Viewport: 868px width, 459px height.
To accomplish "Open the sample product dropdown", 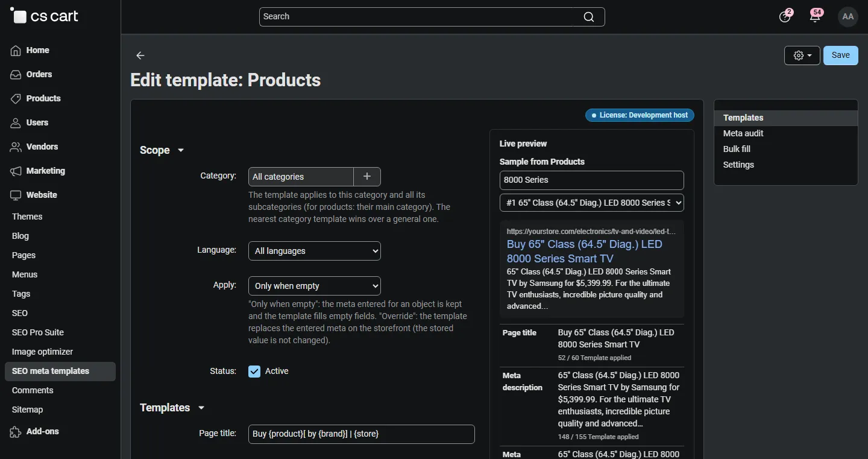I will coord(592,203).
